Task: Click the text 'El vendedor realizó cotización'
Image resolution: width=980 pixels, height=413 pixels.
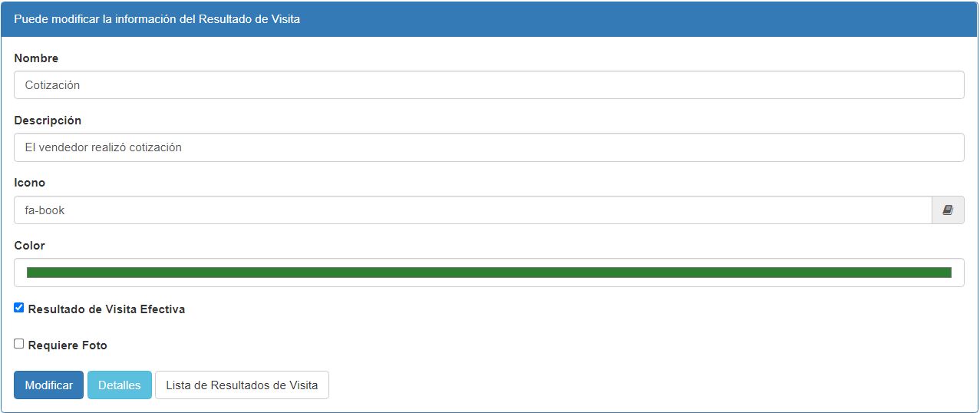Action: pyautogui.click(x=104, y=147)
